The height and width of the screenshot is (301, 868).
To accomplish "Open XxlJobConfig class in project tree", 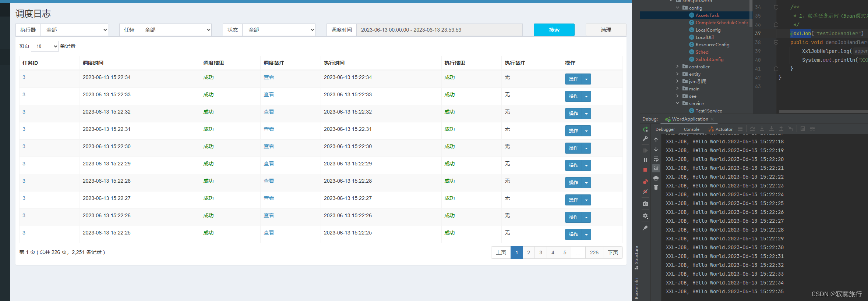I will [x=709, y=59].
